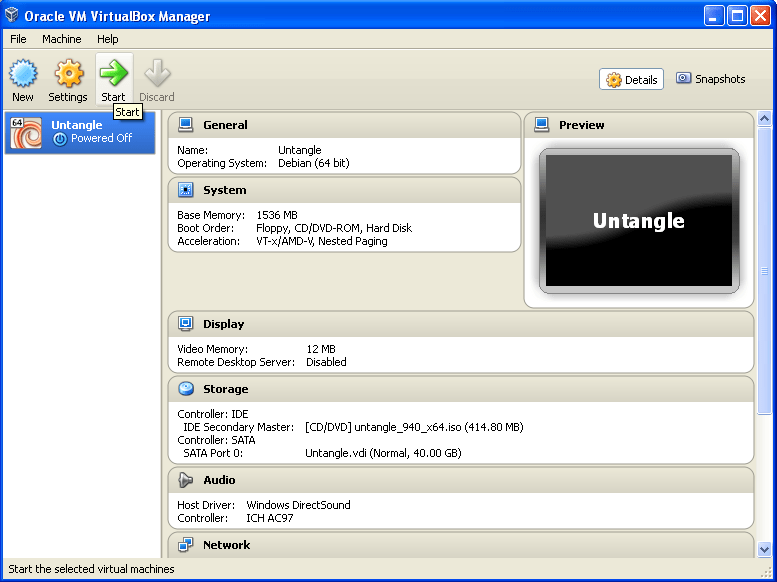
Task: Open the Help menu
Action: point(108,39)
